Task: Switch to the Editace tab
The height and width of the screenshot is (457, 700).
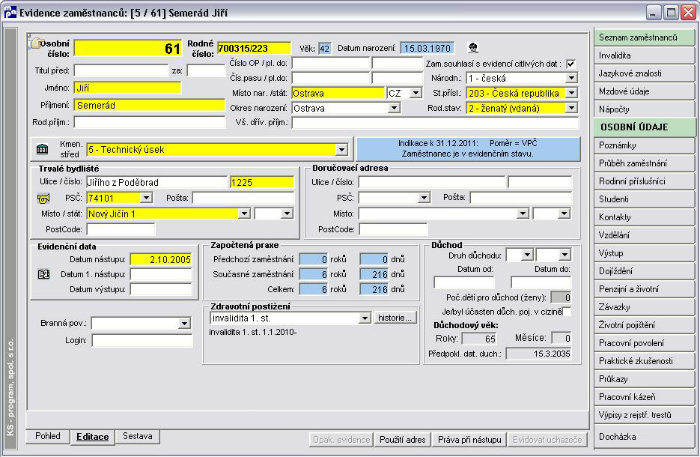Action: (92, 437)
